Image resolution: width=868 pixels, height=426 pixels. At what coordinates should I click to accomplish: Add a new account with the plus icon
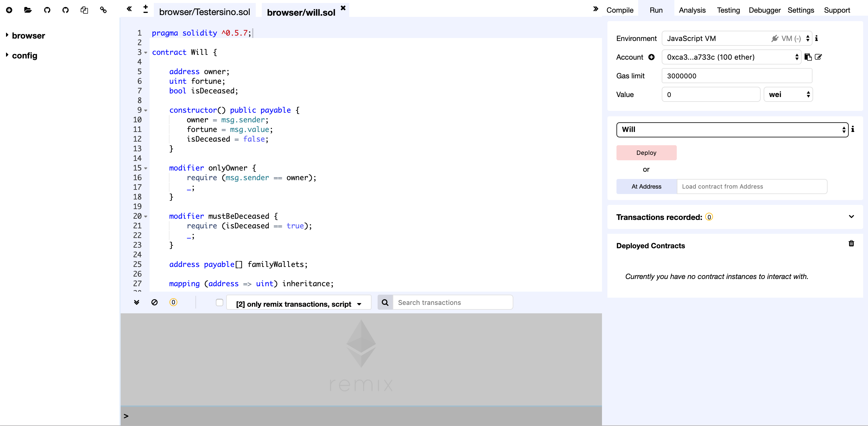(x=651, y=57)
